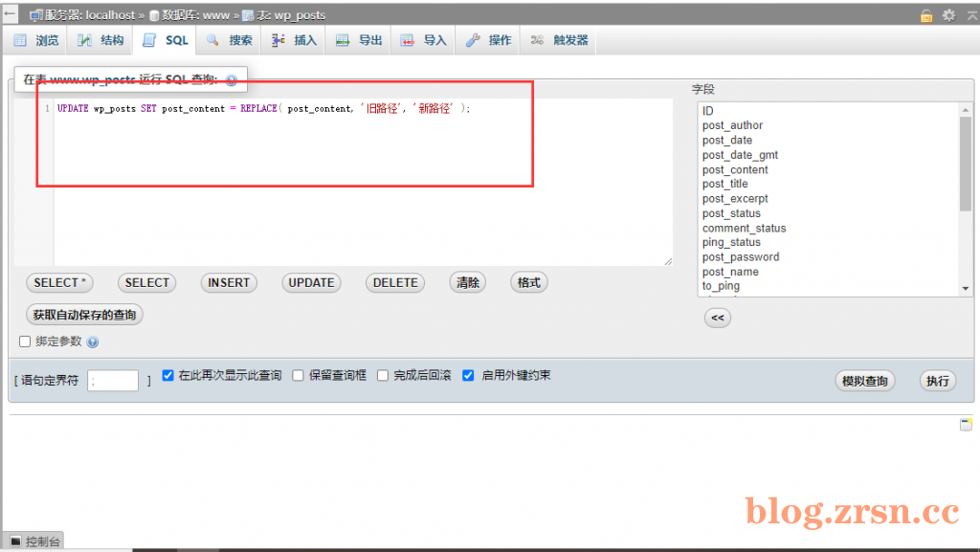Uncheck 在此再次显示此查询 checkbox

click(167, 375)
